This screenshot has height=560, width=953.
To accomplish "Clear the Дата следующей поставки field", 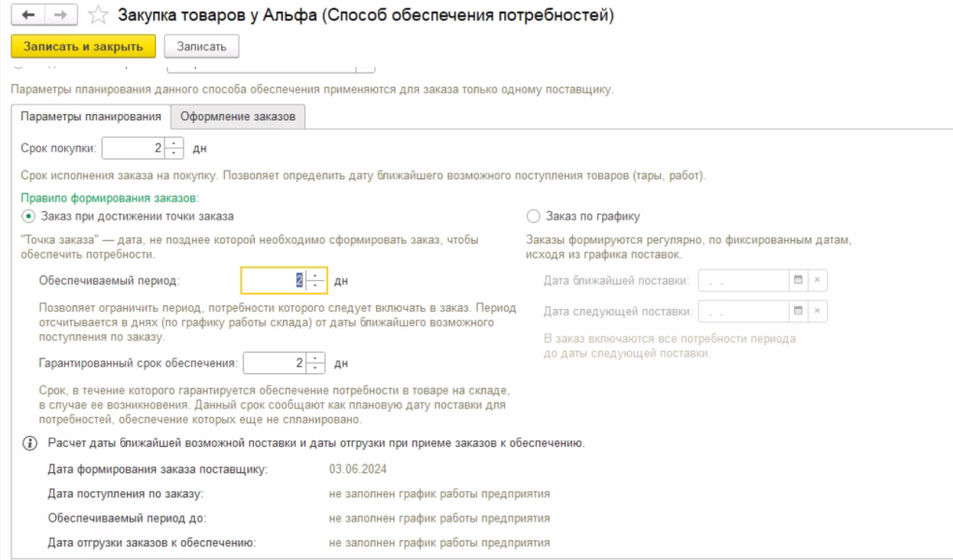I will click(817, 311).
